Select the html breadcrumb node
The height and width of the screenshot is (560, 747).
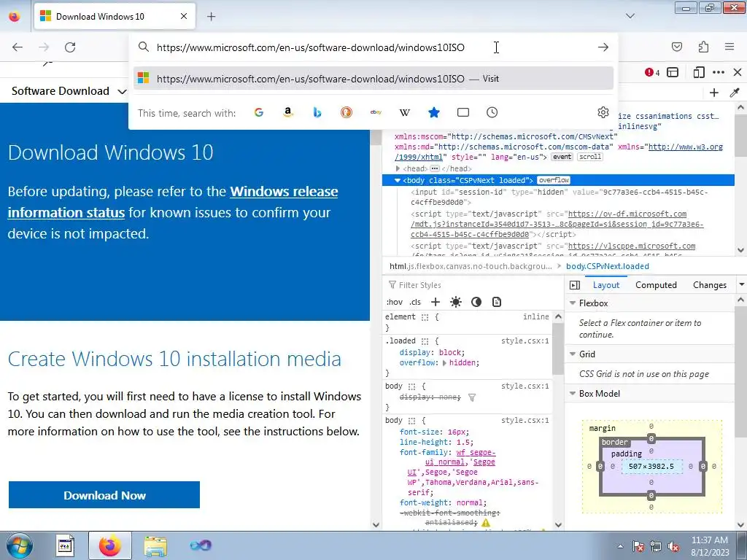point(471,267)
